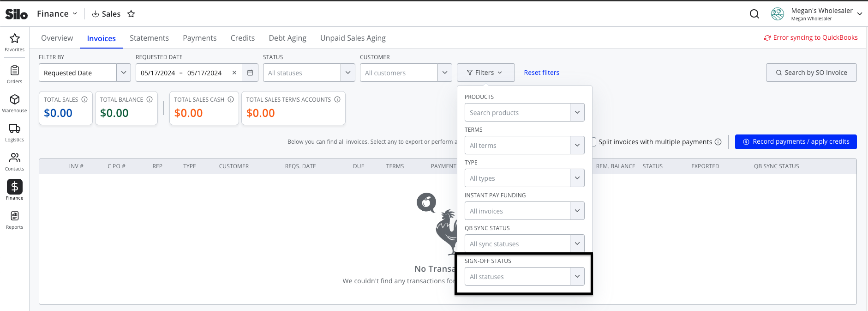Click Record payments / apply credits button
The height and width of the screenshot is (311, 868).
click(796, 142)
